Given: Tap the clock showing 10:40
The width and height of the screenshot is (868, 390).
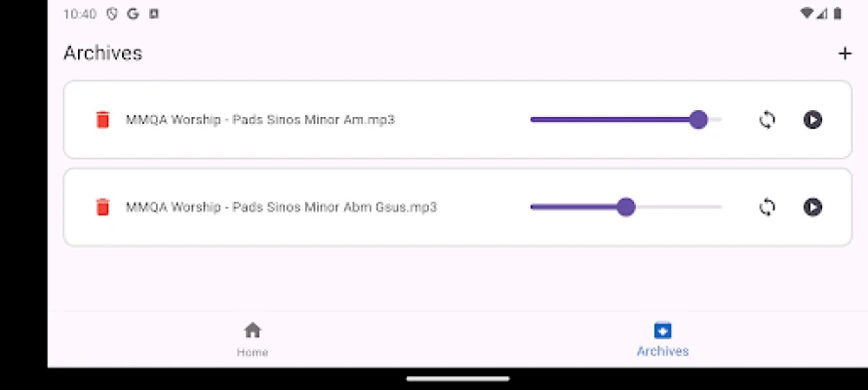Looking at the screenshot, I should click(x=80, y=14).
